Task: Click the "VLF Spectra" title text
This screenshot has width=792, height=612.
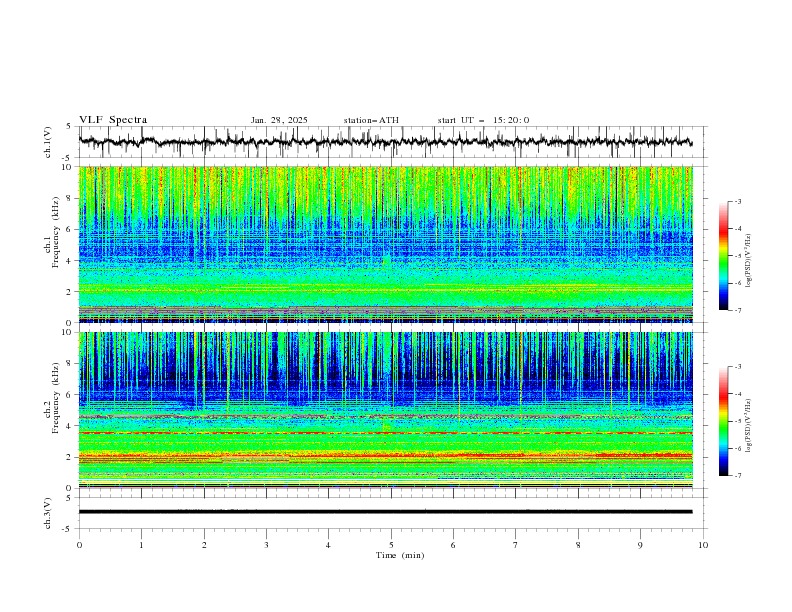Action: [x=113, y=120]
